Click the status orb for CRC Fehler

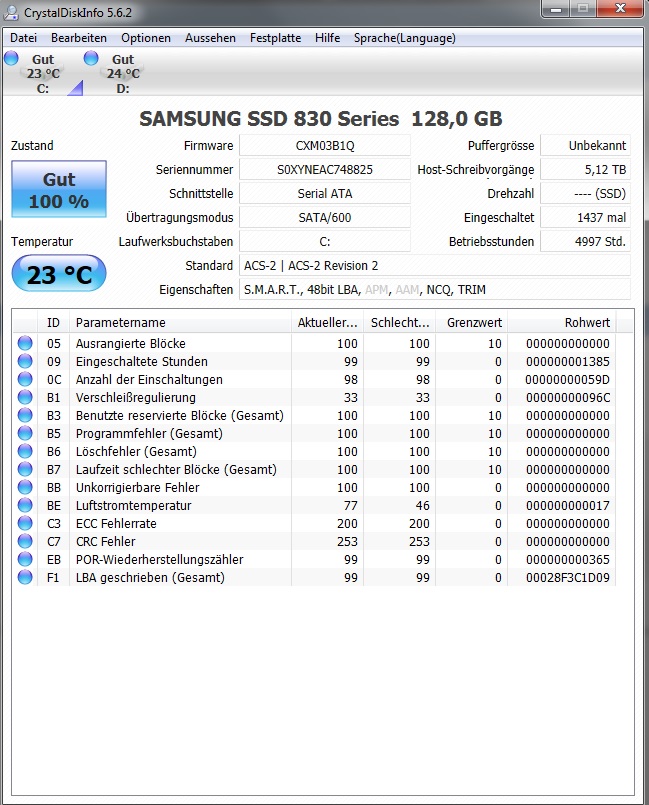coord(25,541)
